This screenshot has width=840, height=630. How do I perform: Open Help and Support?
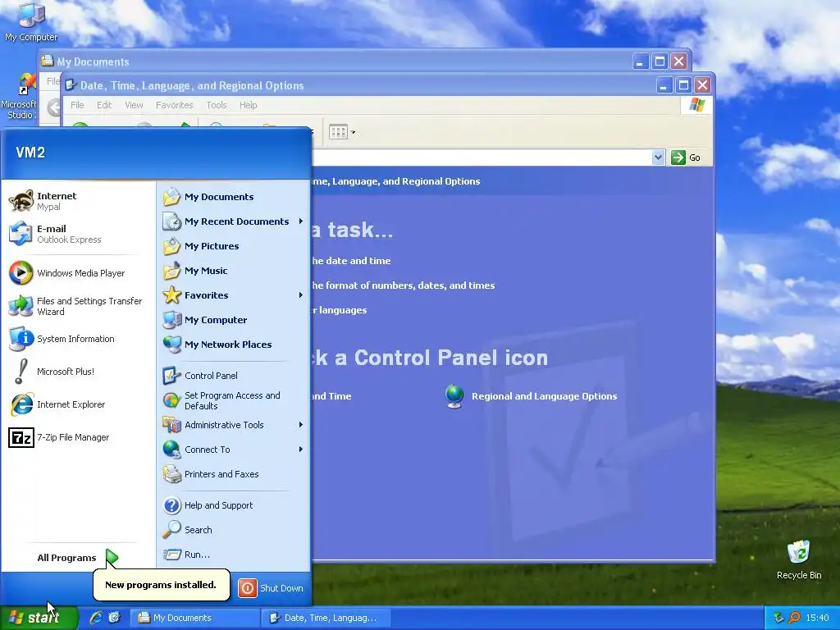(234, 505)
